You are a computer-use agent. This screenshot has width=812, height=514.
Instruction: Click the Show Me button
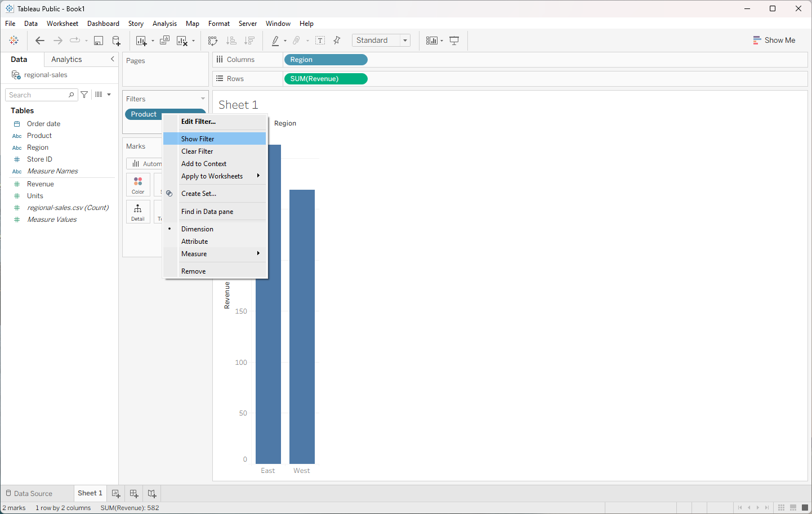pos(774,41)
